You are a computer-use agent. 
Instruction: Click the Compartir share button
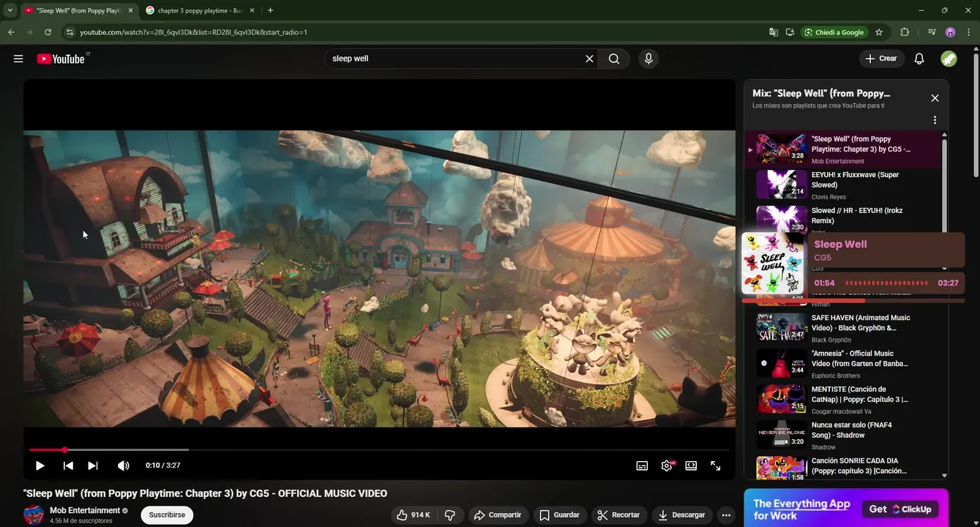(x=498, y=515)
